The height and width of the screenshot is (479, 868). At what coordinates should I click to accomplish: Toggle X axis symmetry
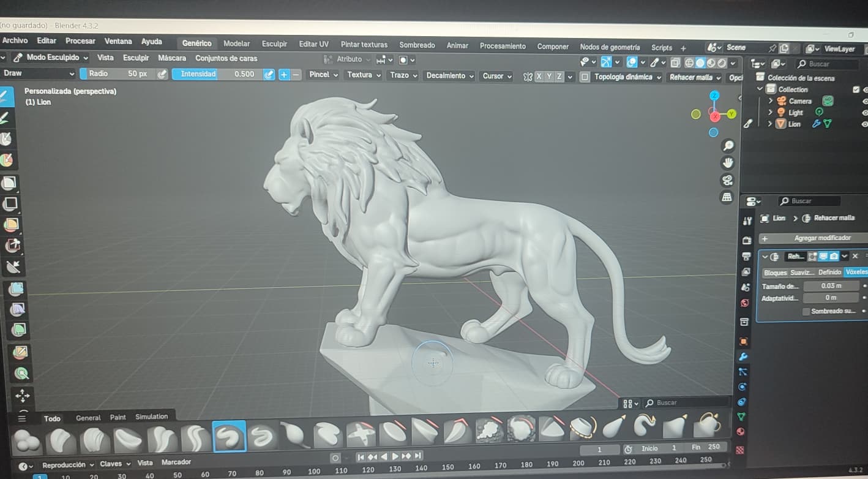(x=539, y=77)
